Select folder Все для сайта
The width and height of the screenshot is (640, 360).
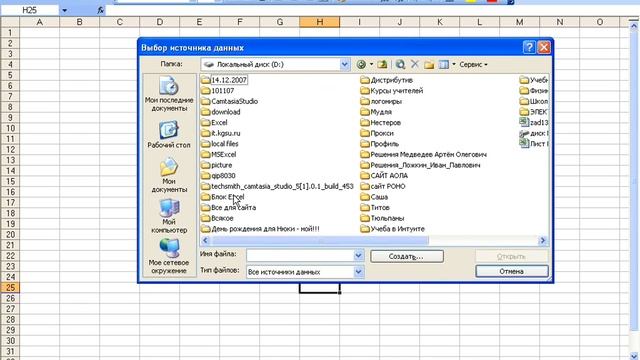coord(229,207)
